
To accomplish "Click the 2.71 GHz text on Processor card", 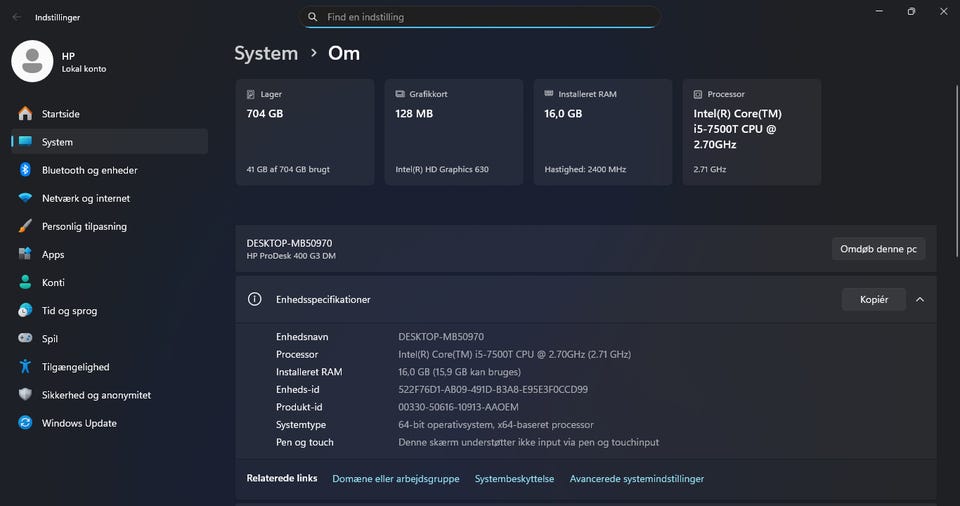I will point(710,169).
